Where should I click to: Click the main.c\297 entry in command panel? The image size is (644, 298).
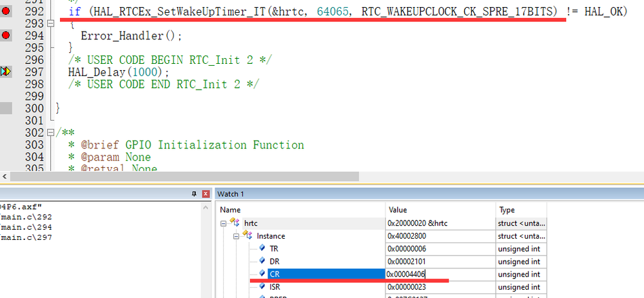[26, 237]
